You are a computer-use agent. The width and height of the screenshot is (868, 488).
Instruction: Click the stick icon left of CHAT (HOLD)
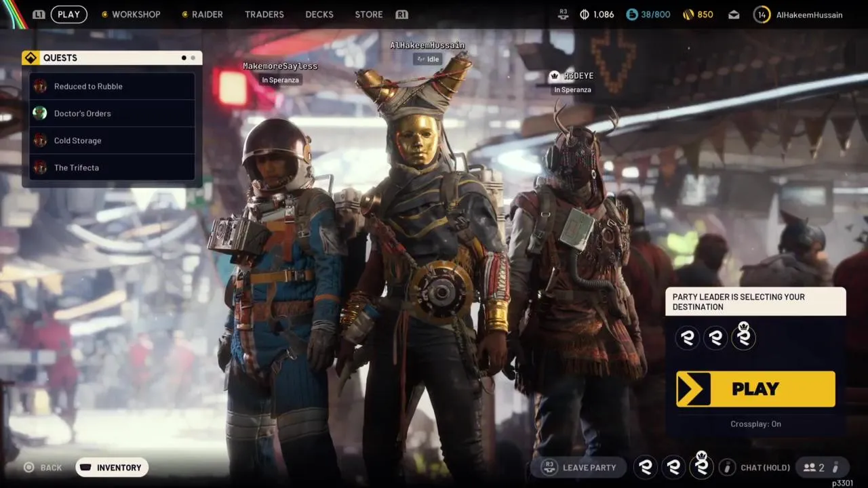click(x=727, y=467)
